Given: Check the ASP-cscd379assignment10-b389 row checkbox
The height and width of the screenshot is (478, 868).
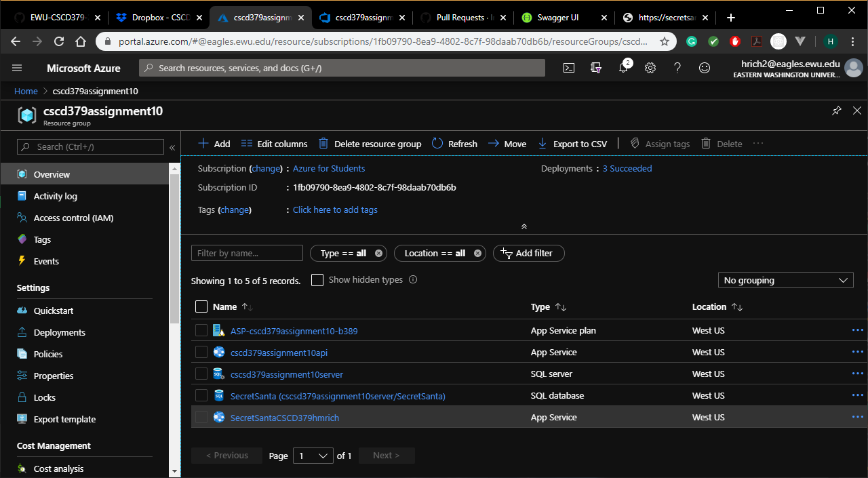Looking at the screenshot, I should [201, 330].
